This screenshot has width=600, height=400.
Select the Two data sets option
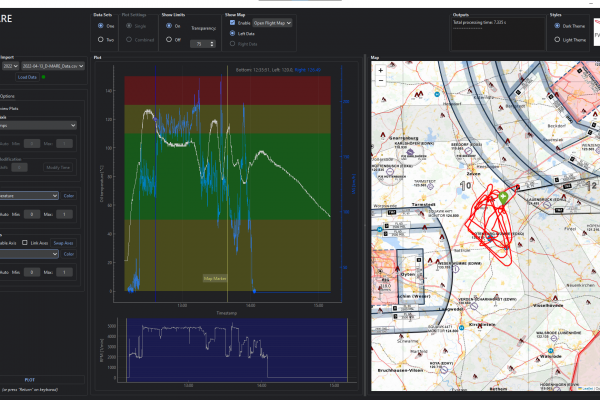click(99, 39)
